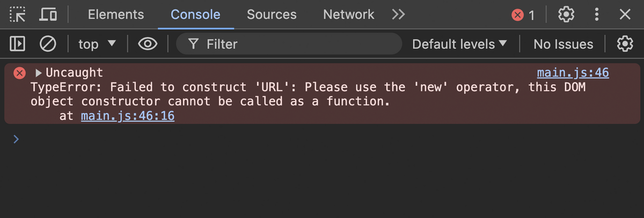Open the Elements tab
Viewport: 644px width, 218px height.
(x=116, y=14)
